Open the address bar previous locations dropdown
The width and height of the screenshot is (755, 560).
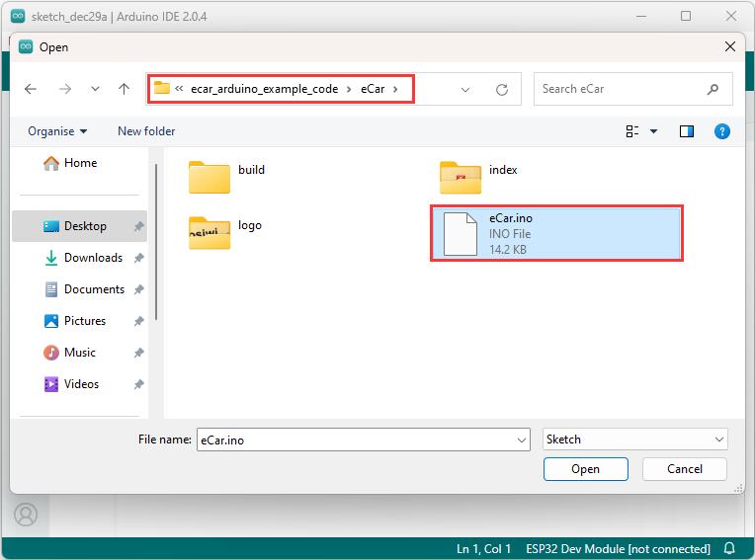click(465, 90)
